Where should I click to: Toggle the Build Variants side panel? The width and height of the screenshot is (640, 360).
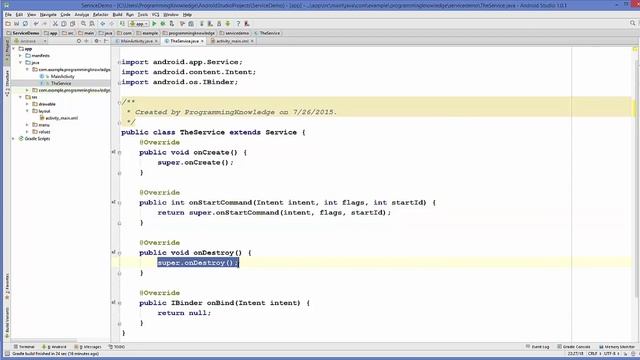tap(7, 323)
